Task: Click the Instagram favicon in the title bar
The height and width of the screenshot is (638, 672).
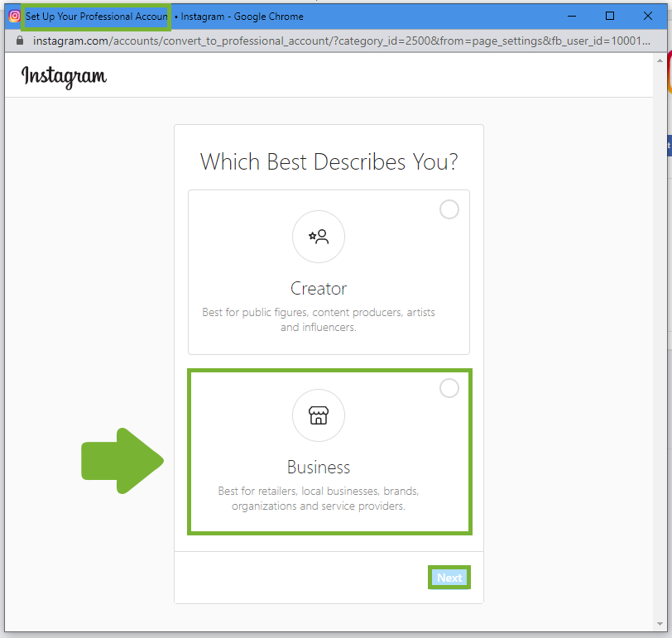Action: click(15, 16)
